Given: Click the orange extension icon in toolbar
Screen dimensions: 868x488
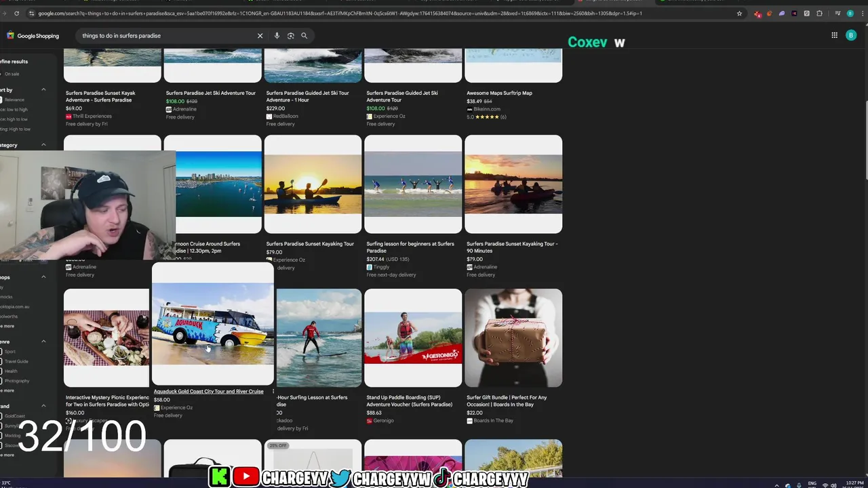Looking at the screenshot, I should (x=770, y=14).
